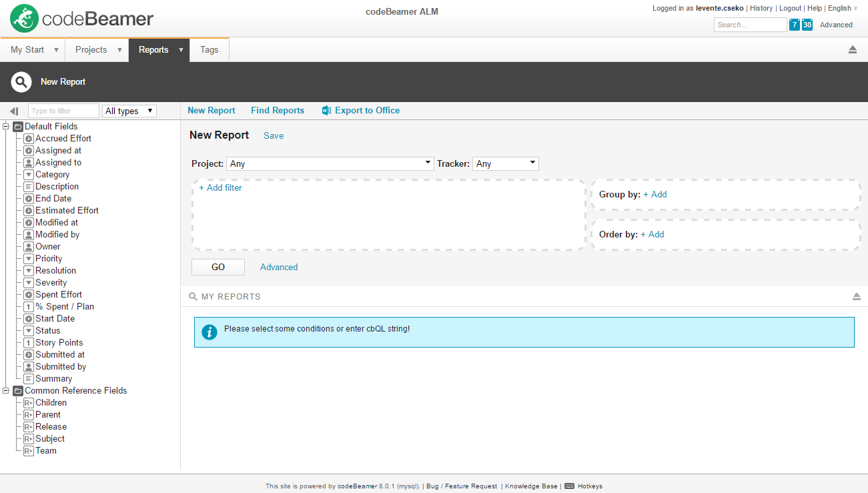The image size is (868, 493).
Task: Click Find Reports in the action bar
Action: (x=278, y=111)
